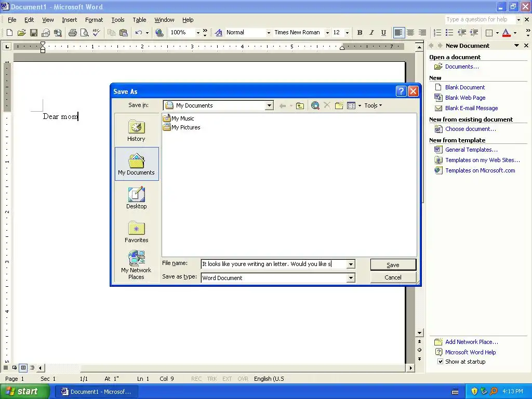Select Desktop in the Save As places bar
Image resolution: width=532 pixels, height=399 pixels.
137,198
